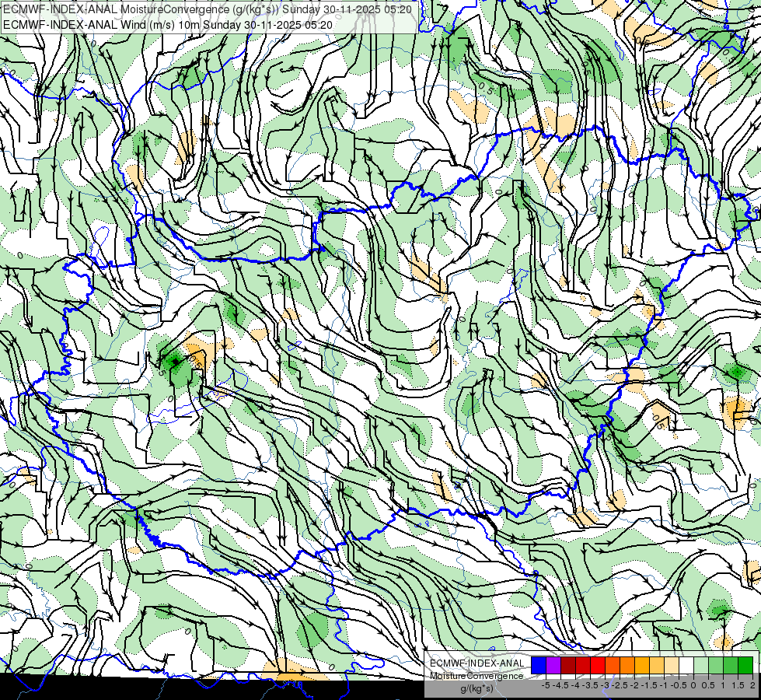Pick the light green swatch between 0.5 and 1

717,665
